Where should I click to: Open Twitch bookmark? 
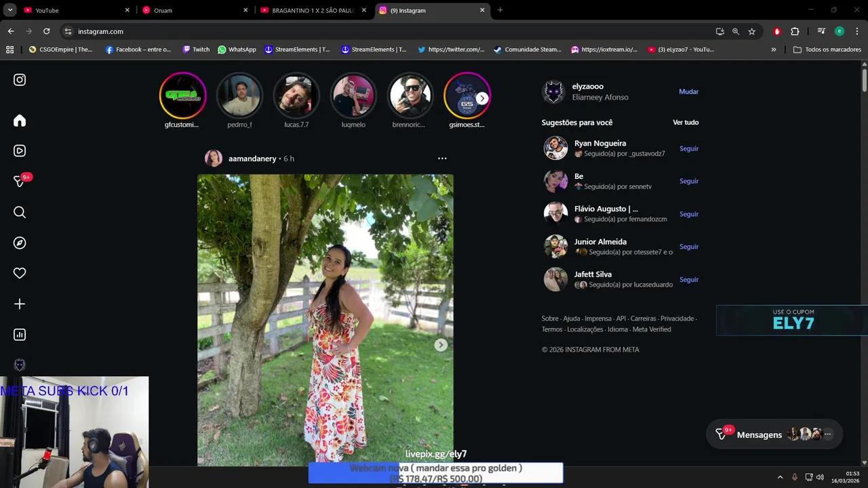click(x=196, y=49)
